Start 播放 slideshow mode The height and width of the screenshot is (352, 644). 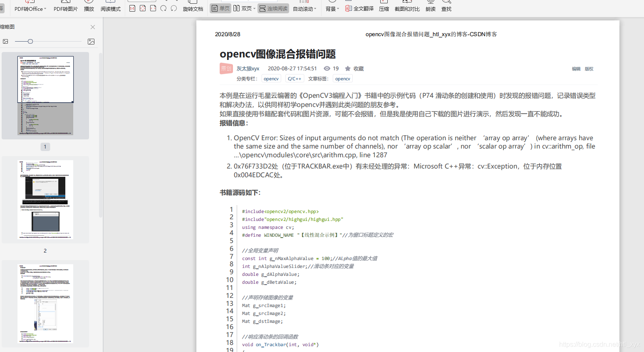point(89,9)
